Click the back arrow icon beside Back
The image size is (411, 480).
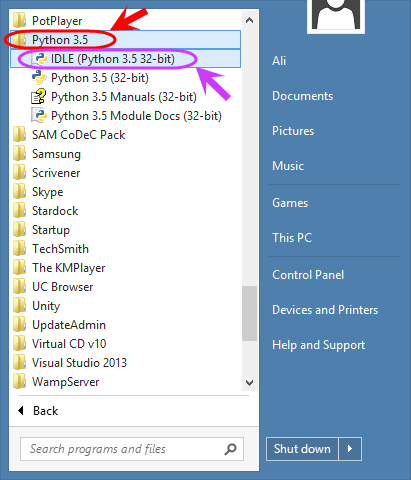[21, 410]
